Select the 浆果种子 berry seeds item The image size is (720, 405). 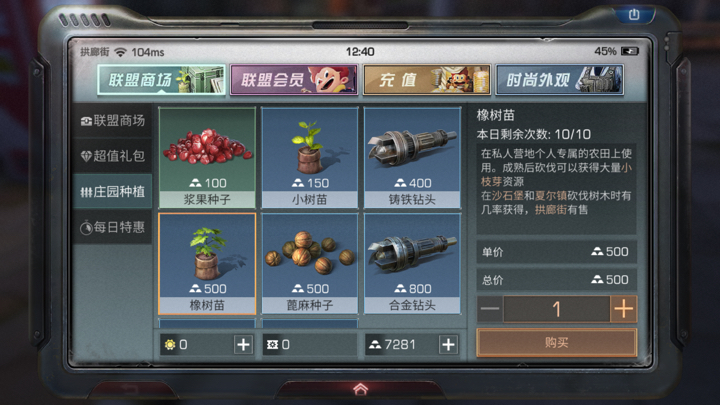click(x=207, y=158)
